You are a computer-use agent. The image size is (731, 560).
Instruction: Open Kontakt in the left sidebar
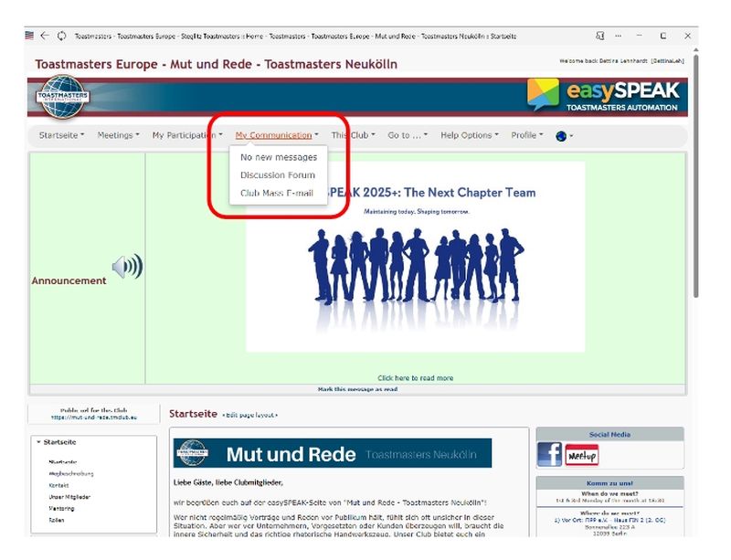[58, 485]
